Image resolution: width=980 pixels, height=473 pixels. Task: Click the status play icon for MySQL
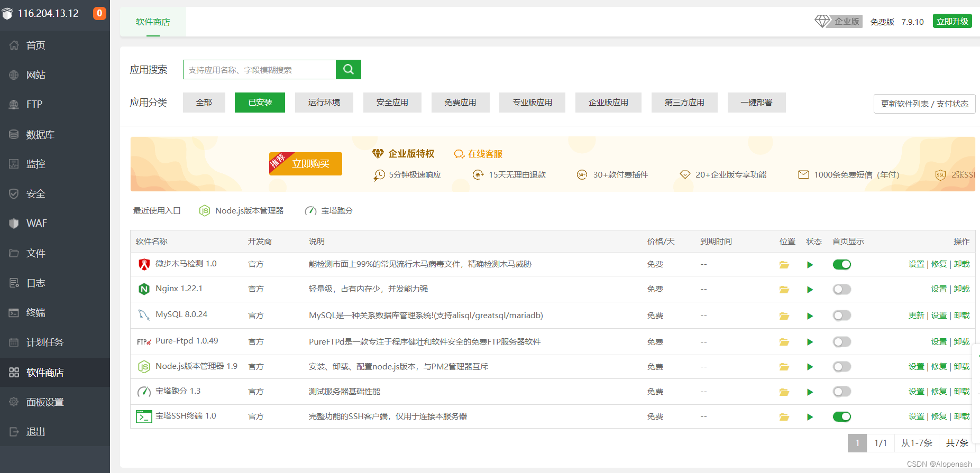(x=810, y=316)
